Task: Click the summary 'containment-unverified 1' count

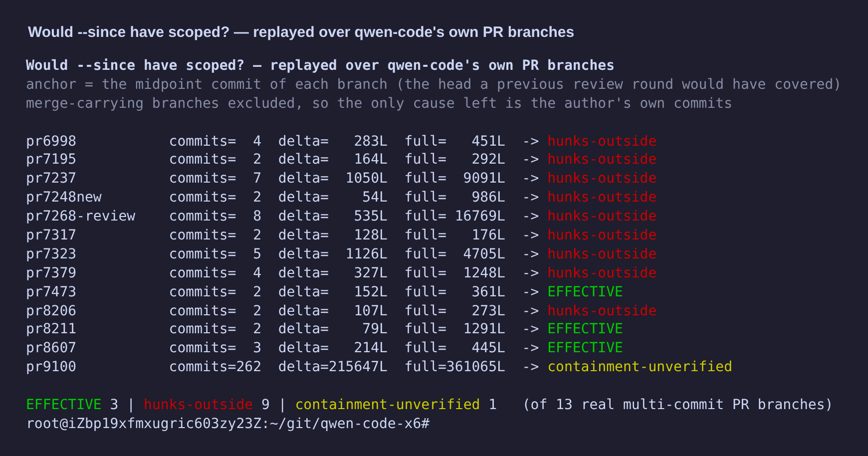Action: click(396, 405)
